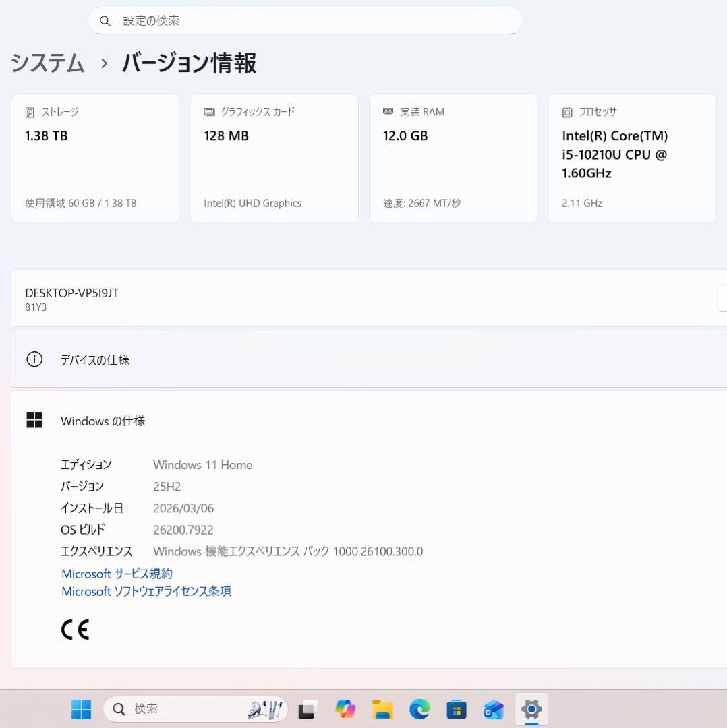Select the experience pack value 1000.26100.300.0
This screenshot has height=728, width=727.
(x=378, y=551)
